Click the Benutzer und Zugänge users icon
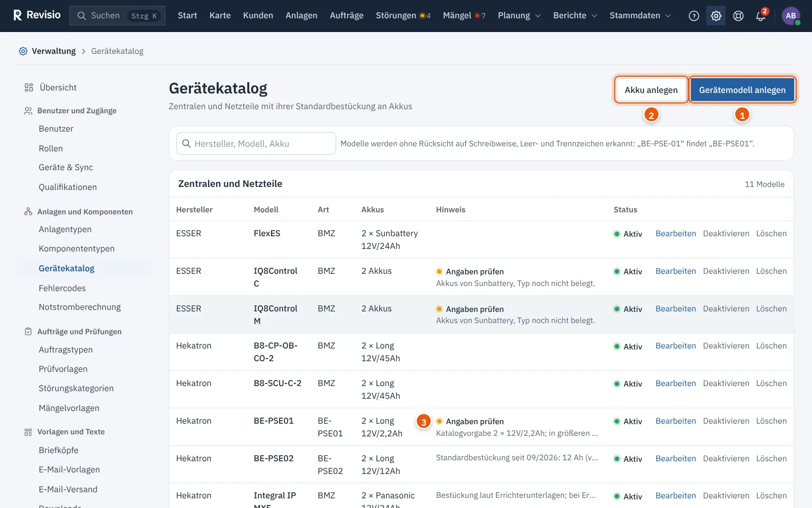The image size is (812, 508). (28, 111)
